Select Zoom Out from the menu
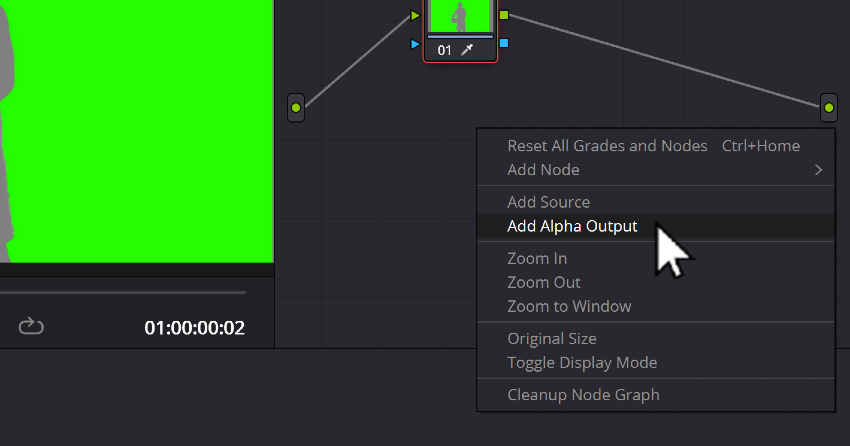 (655, 282)
